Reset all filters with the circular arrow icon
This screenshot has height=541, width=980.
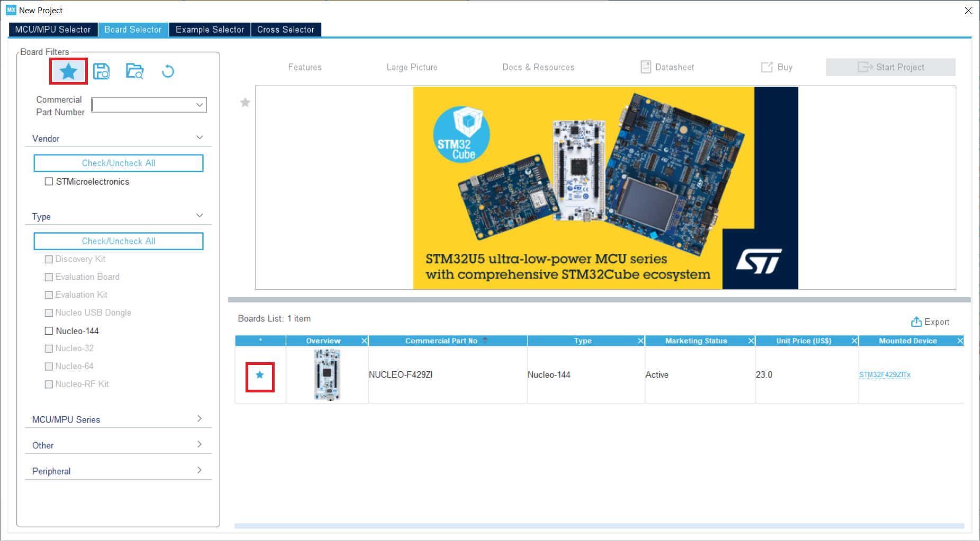168,71
